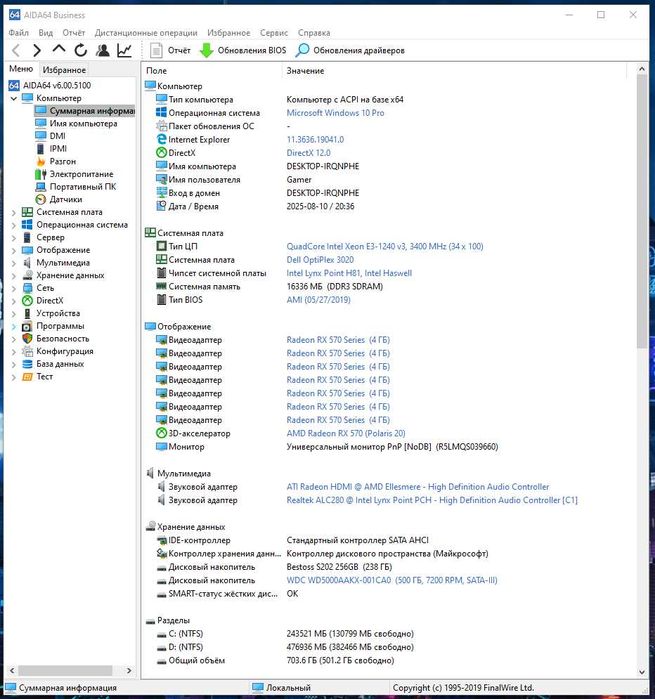Select Суммарная информация in the tree

pyautogui.click(x=85, y=111)
